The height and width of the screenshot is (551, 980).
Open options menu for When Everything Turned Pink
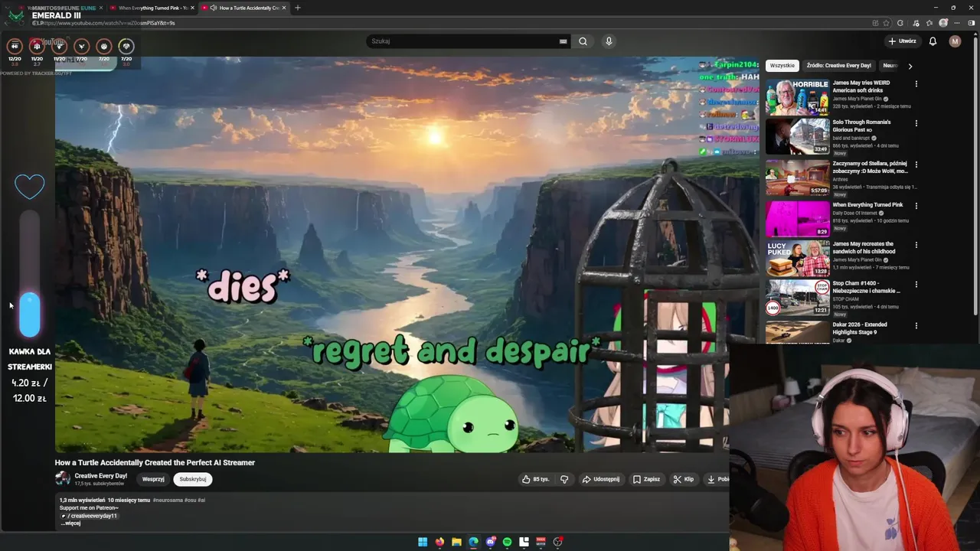click(916, 206)
